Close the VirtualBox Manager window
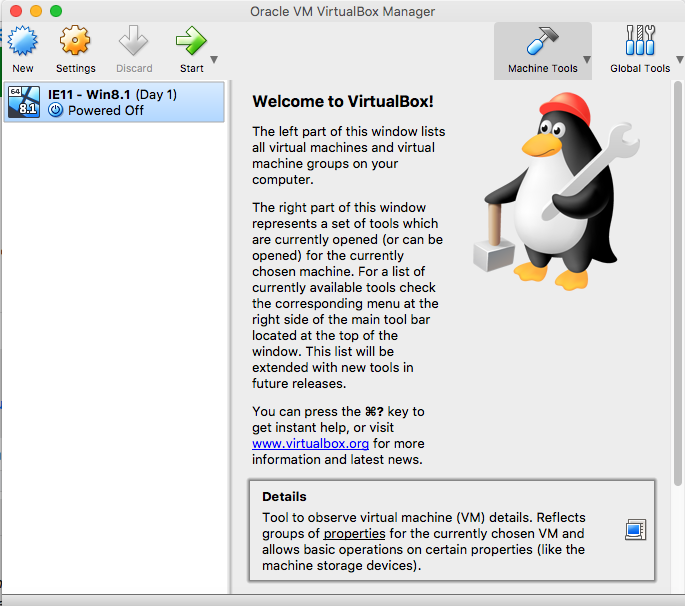 (x=13, y=11)
